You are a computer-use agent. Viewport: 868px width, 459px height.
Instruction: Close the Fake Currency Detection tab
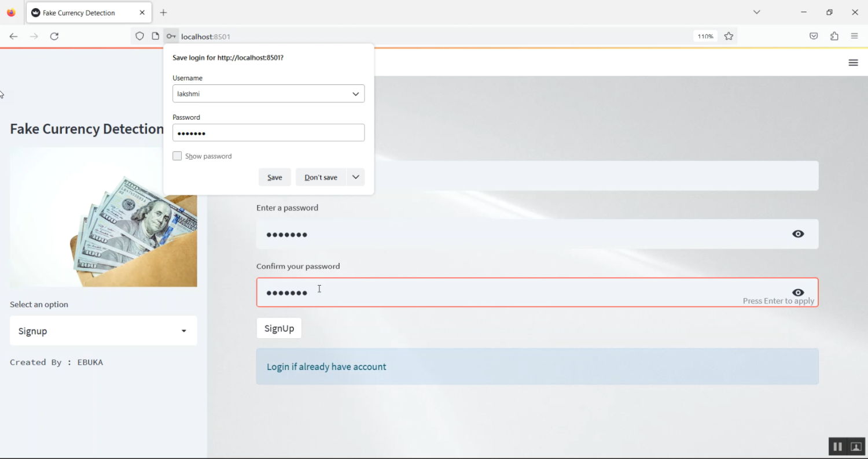[142, 12]
